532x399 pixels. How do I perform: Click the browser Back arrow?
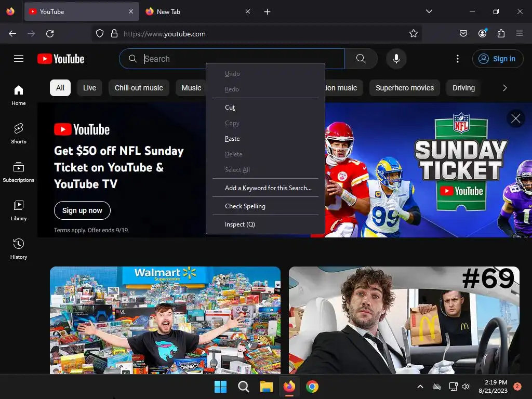[12, 34]
